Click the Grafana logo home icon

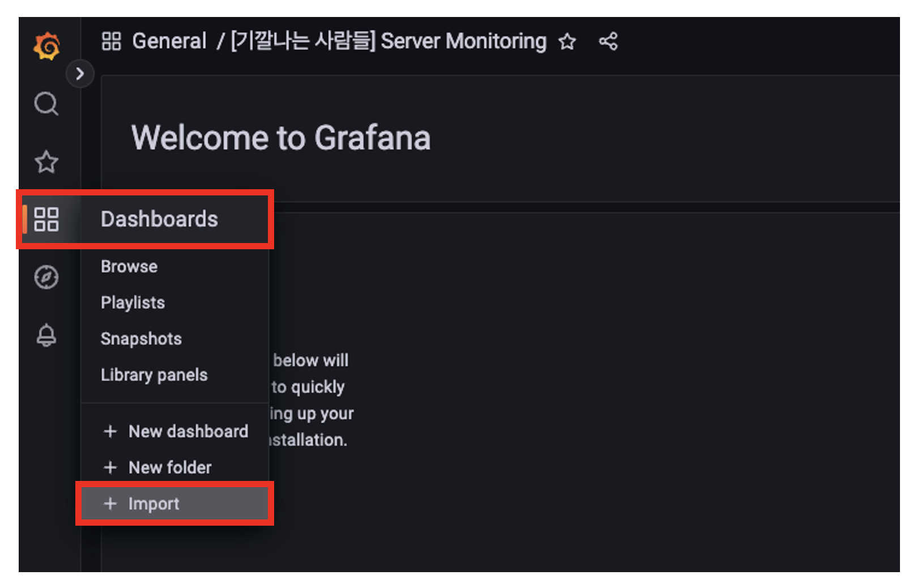click(47, 46)
